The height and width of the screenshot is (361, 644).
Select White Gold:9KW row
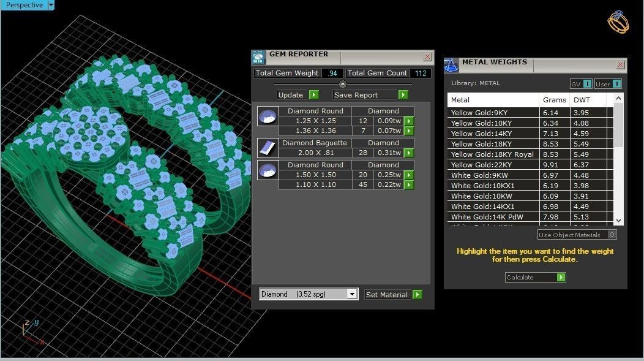(530, 175)
